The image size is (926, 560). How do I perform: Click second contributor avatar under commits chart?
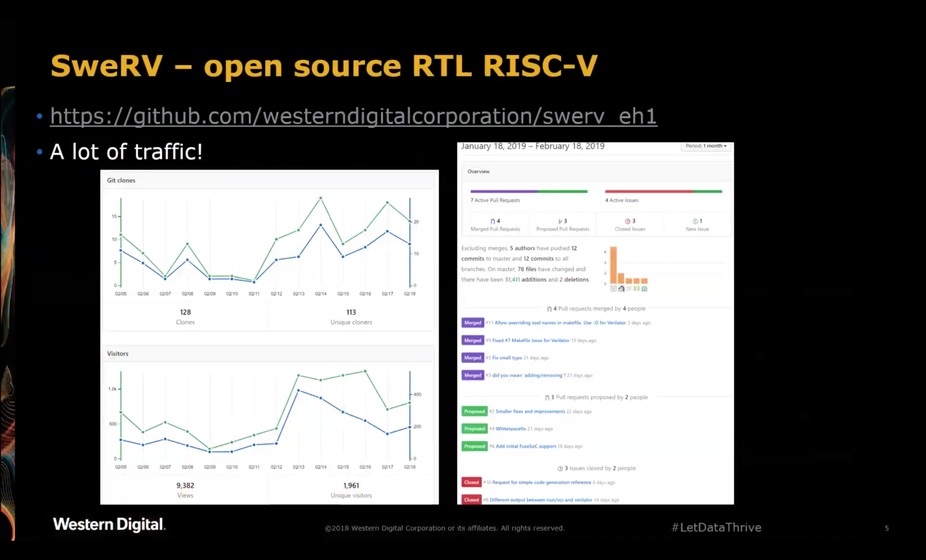tap(621, 288)
